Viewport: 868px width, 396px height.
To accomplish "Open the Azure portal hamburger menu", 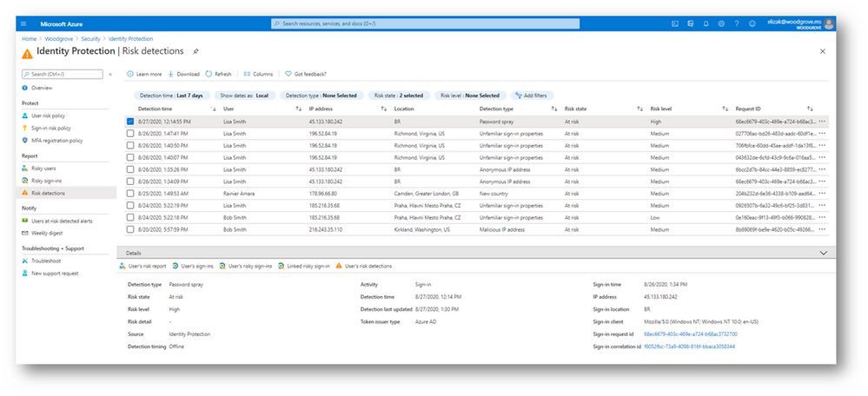I will (23, 23).
